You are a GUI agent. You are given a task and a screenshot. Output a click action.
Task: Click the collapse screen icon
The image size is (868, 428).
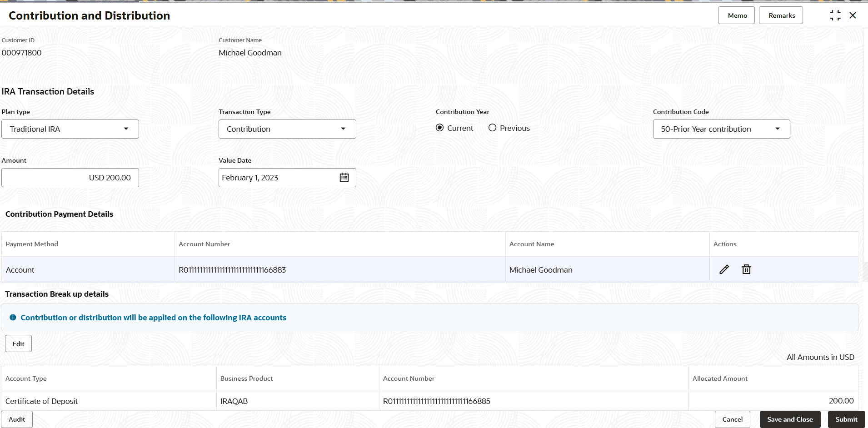pyautogui.click(x=835, y=15)
